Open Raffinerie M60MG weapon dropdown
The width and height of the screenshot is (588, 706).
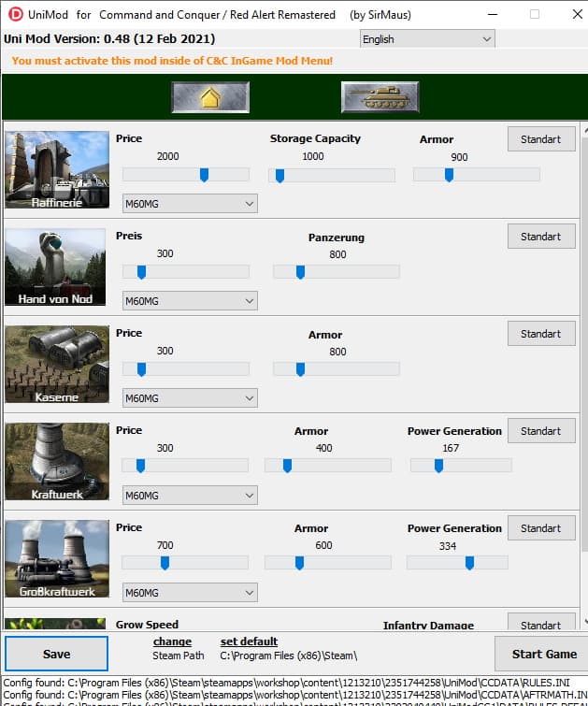coord(190,204)
